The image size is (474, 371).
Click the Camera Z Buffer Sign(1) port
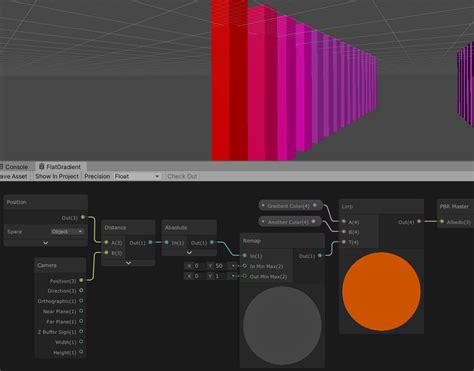81,332
